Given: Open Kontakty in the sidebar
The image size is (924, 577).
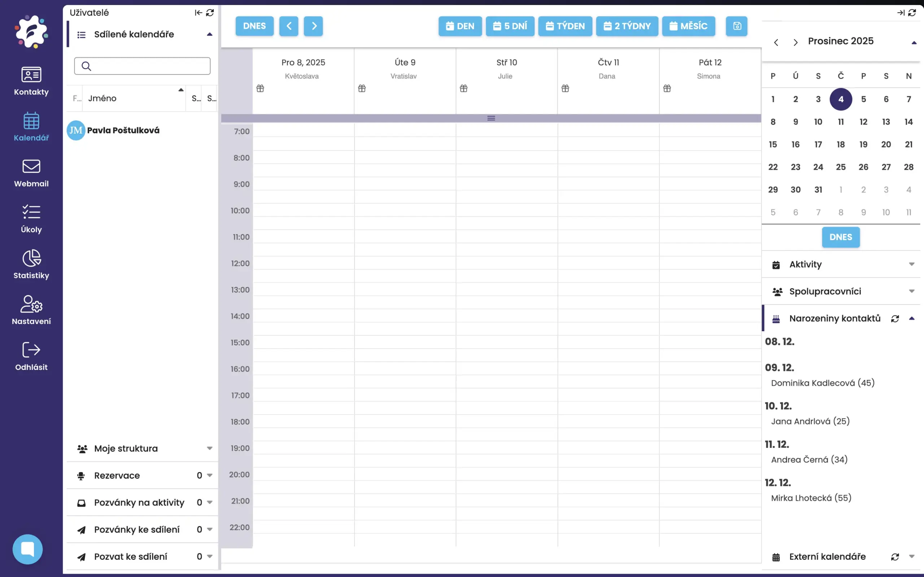Looking at the screenshot, I should (x=31, y=80).
